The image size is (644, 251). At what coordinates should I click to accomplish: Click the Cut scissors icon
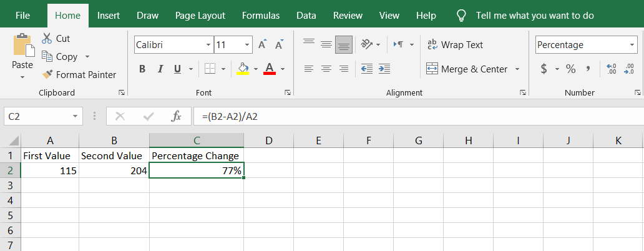point(47,39)
